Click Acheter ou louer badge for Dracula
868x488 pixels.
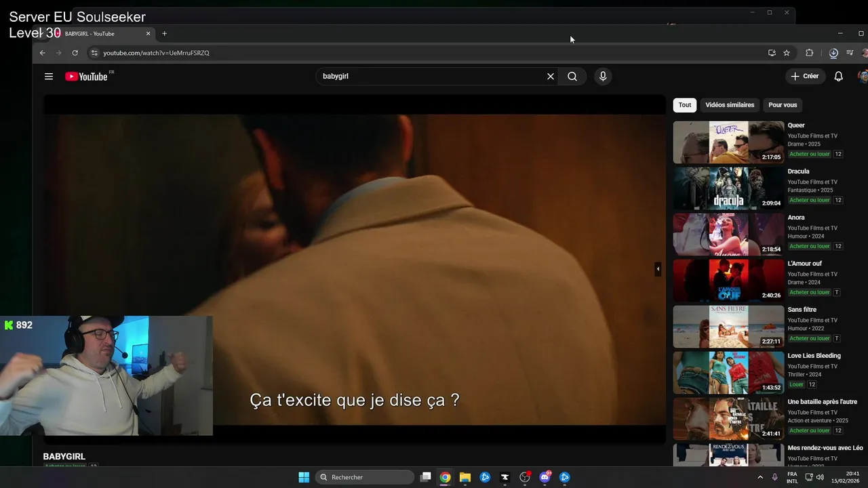point(810,201)
